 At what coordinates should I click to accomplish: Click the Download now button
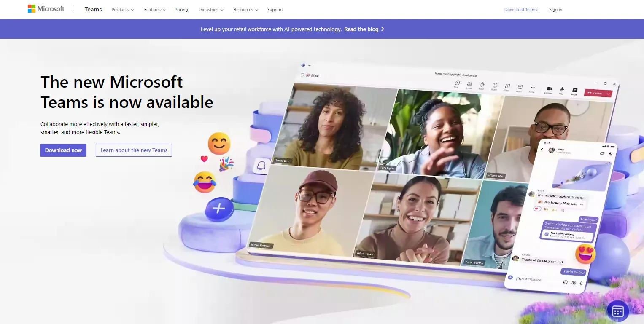63,150
